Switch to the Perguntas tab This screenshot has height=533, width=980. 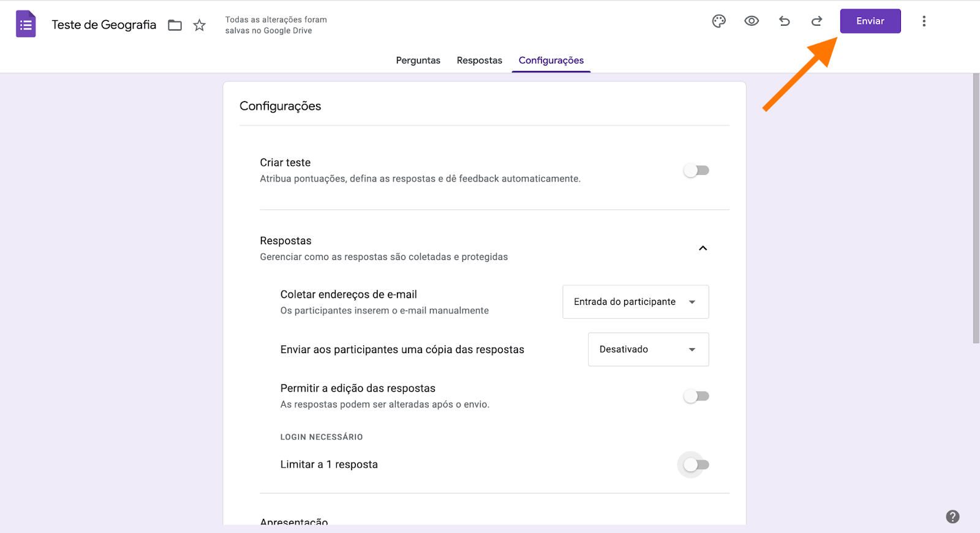[x=418, y=61]
